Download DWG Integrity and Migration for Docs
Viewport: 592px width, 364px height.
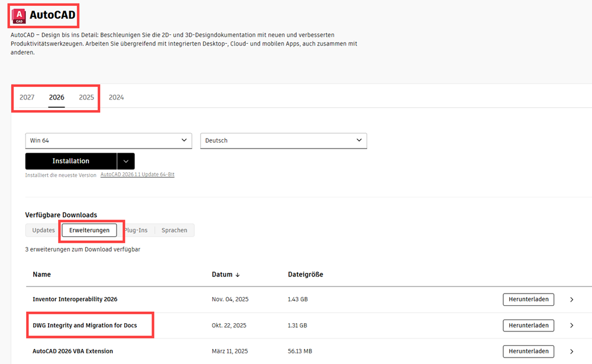tap(529, 326)
